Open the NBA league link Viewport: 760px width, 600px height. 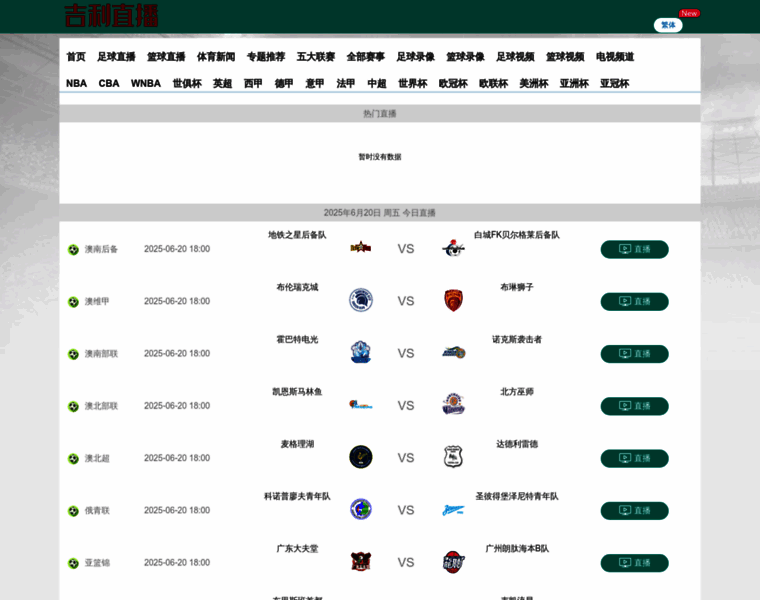pyautogui.click(x=77, y=83)
